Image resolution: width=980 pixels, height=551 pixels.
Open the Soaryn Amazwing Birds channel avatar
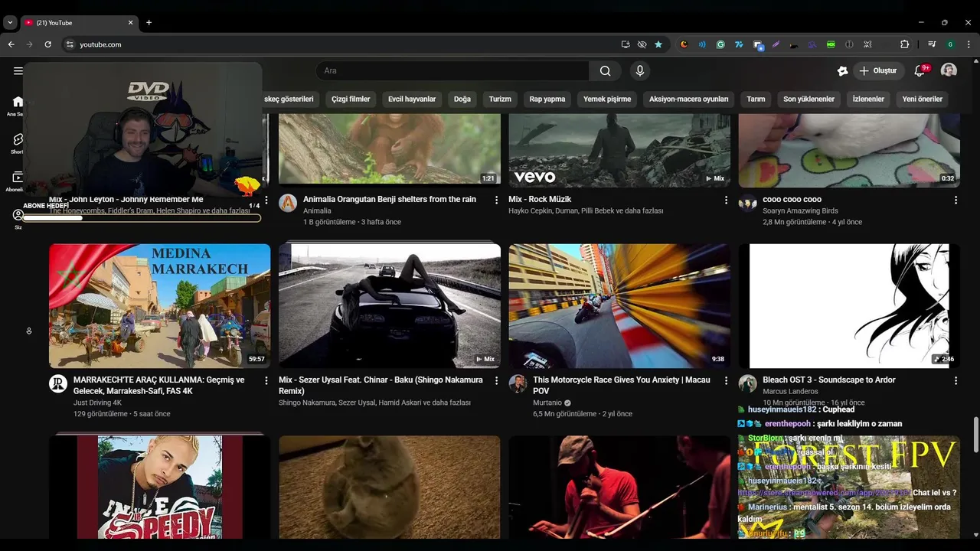747,203
